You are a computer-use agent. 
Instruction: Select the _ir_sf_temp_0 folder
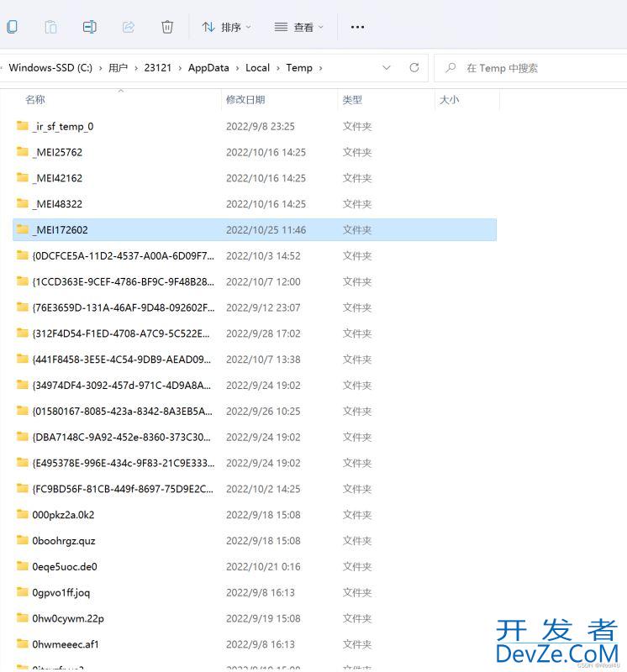point(255,127)
